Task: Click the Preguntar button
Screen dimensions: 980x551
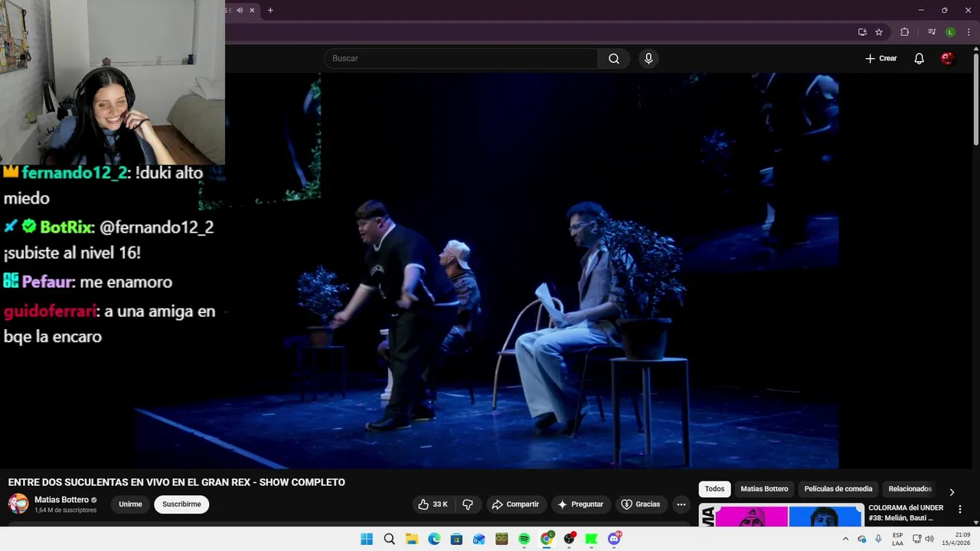Action: pos(580,504)
